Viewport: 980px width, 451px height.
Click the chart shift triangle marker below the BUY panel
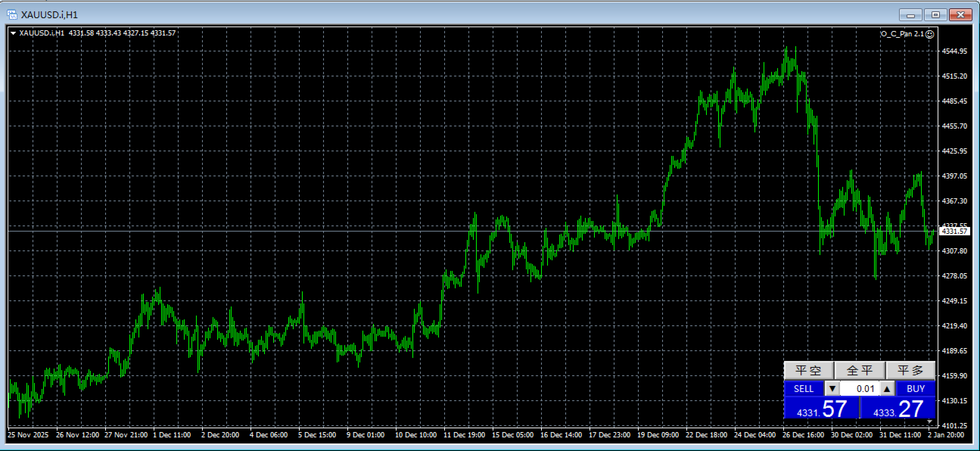click(930, 421)
